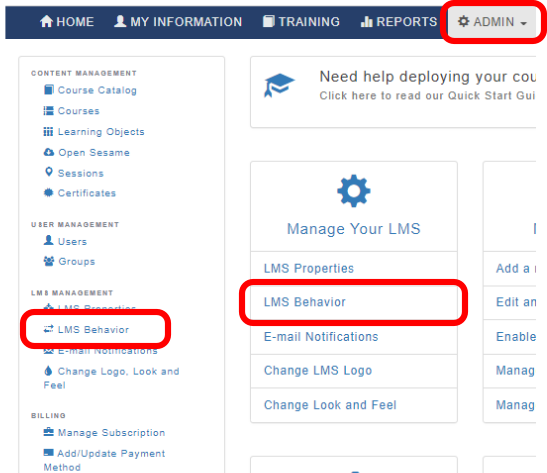Open sidebar E-mail Notifications link

[x=107, y=351]
